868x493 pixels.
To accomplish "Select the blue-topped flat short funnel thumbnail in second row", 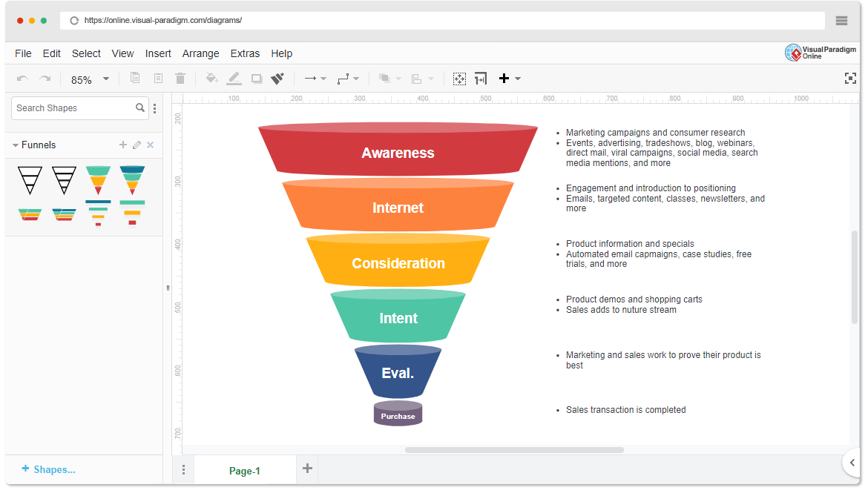I will [x=64, y=214].
